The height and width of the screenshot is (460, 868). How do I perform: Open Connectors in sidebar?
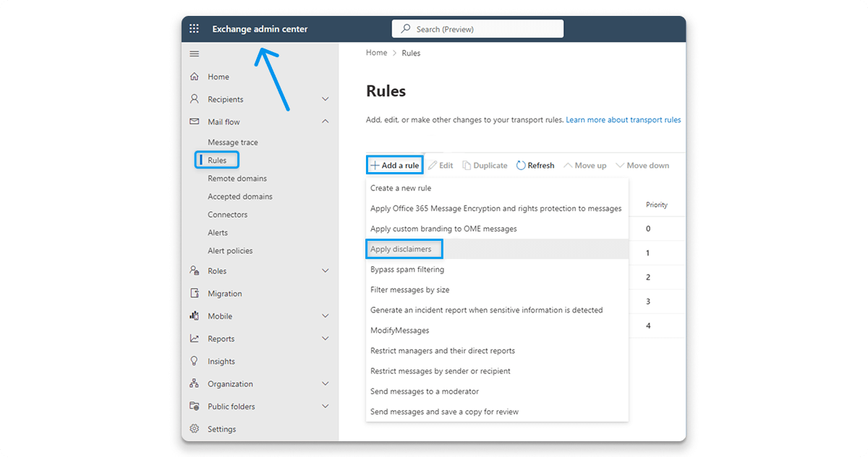228,215
